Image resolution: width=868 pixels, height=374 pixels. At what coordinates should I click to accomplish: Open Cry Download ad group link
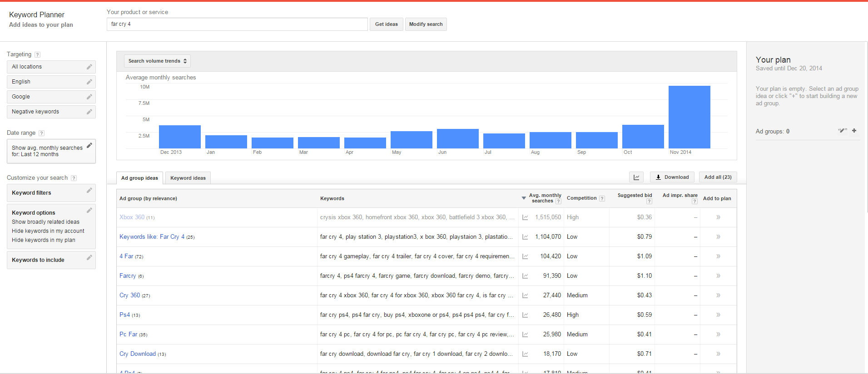pyautogui.click(x=138, y=354)
